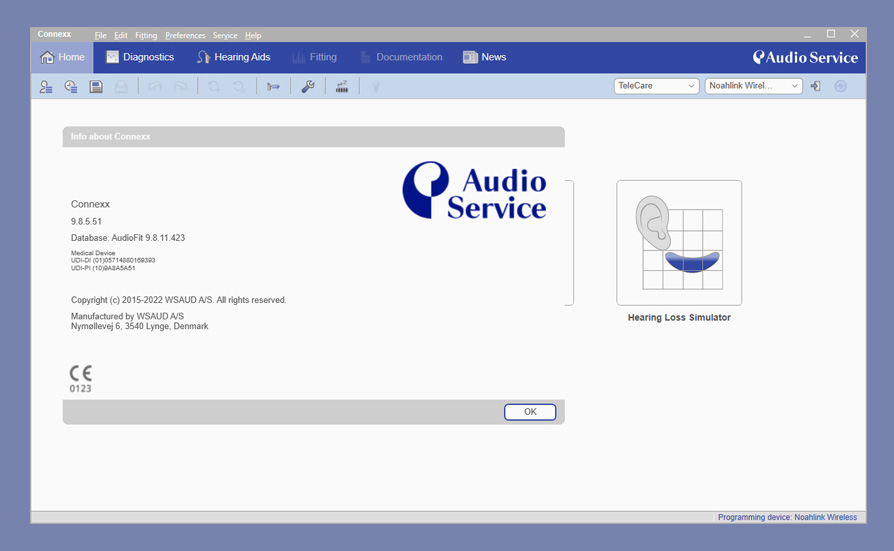
Task: Expand the Noahlink Wireless programming device dropdown
Action: point(753,86)
